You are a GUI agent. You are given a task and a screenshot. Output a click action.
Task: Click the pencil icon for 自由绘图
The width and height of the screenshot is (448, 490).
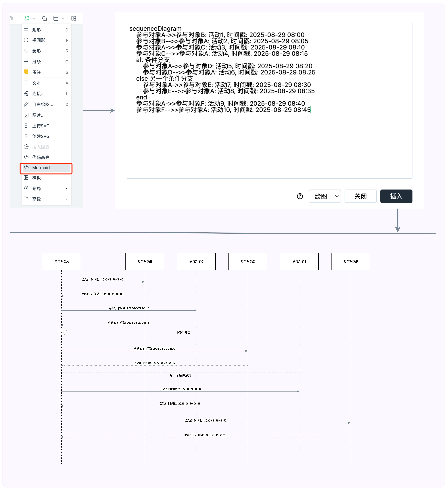tap(26, 104)
